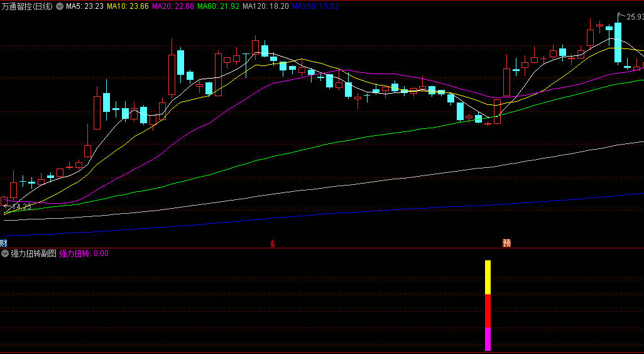Click the orange 预 forecast marker icon
This screenshot has width=644, height=354.
coord(507,243)
